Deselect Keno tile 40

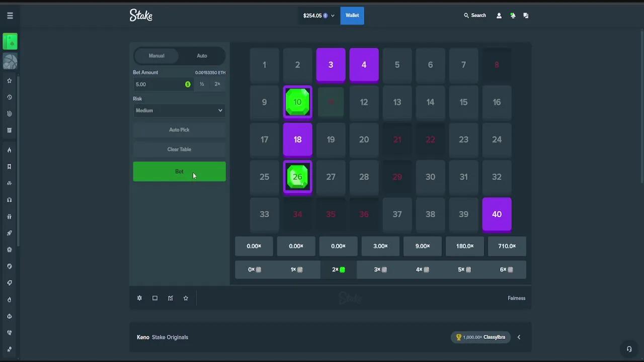pos(497,215)
